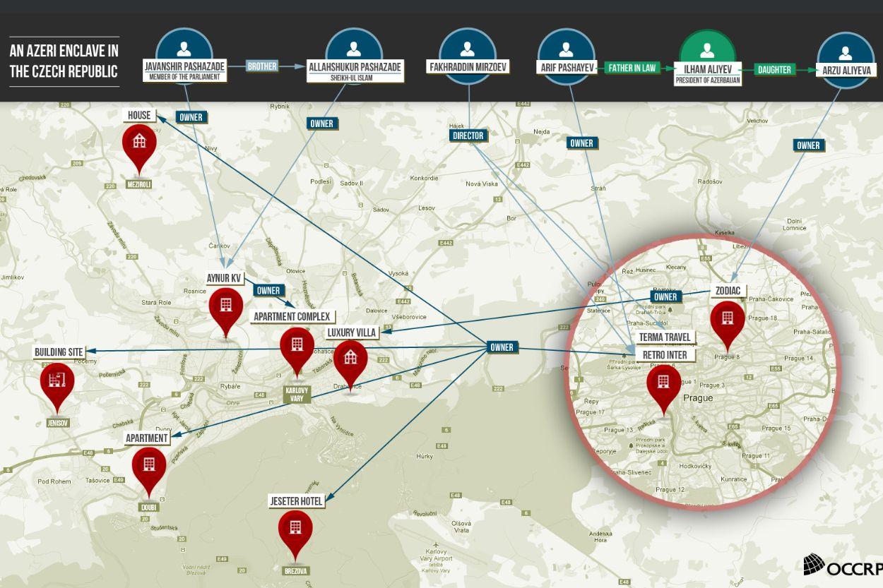Click the Jeseter Hotel pin at Brezova

(295, 528)
